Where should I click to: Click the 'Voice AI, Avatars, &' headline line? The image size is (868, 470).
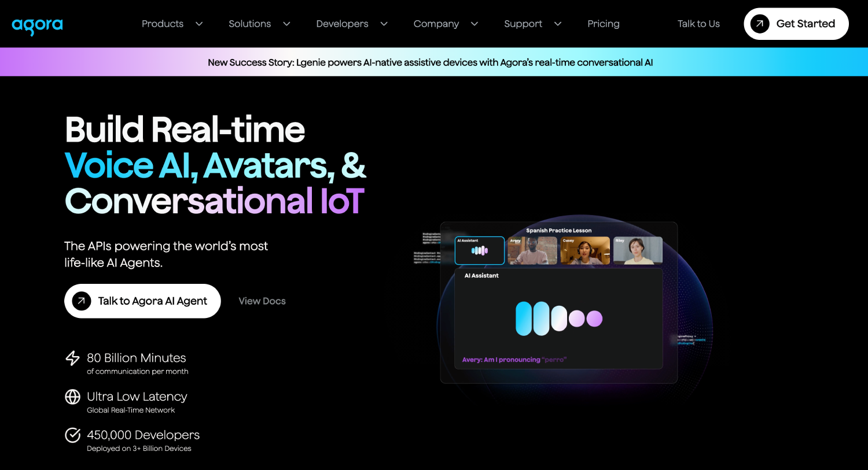pos(215,165)
